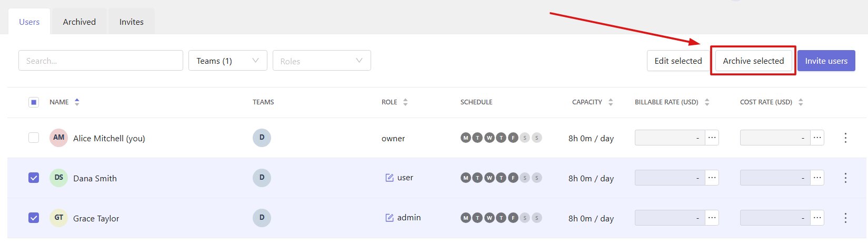The height and width of the screenshot is (243, 868).
Task: Open the three-dot menu for Grace Taylor
Action: point(845,218)
